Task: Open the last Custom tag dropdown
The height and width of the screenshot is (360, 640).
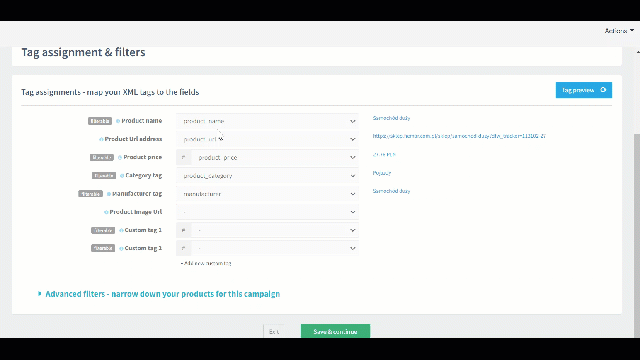Action: tap(275, 248)
